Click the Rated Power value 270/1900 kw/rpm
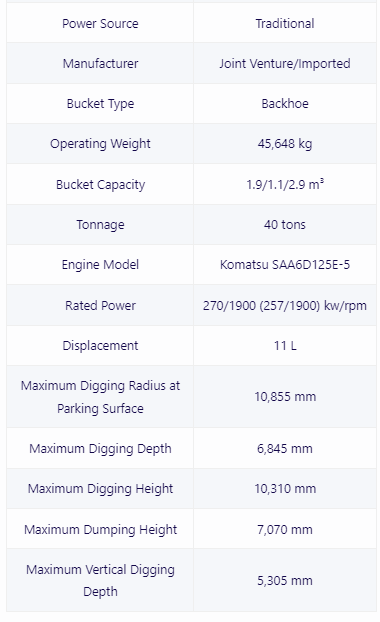Viewport: 380px width, 622px height. (x=285, y=305)
